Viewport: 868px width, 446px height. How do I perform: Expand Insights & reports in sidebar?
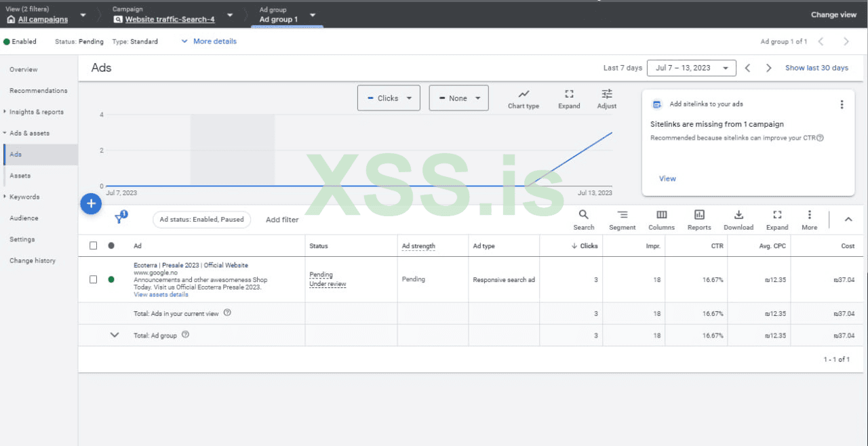coord(37,112)
